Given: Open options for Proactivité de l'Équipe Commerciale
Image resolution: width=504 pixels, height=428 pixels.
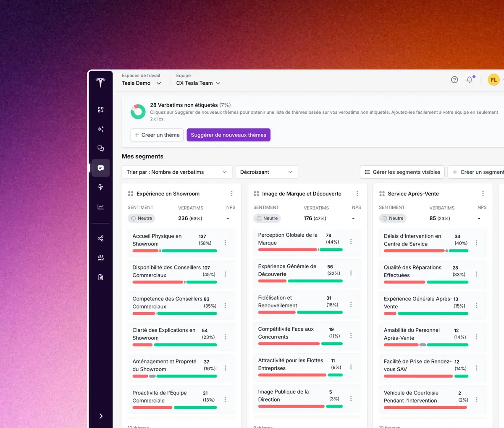Looking at the screenshot, I should point(225,399).
